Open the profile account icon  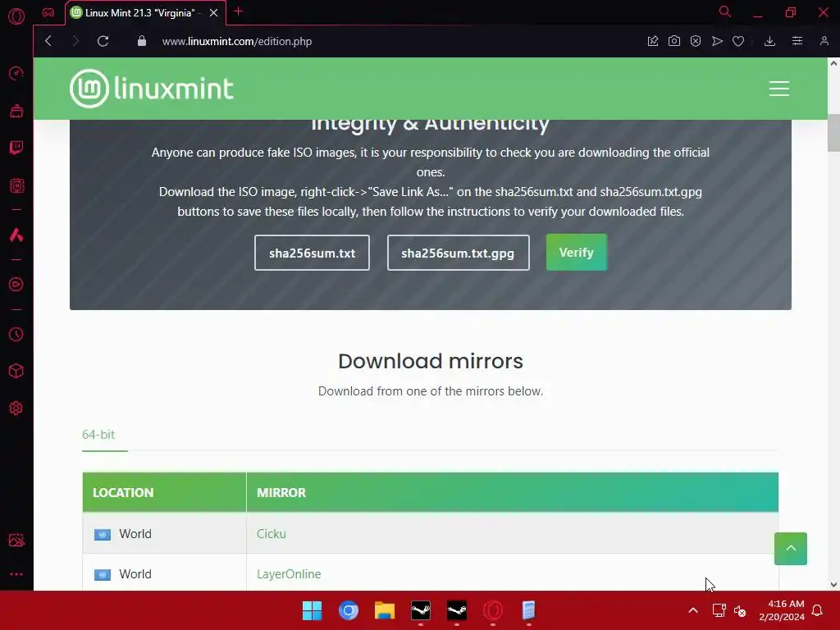[824, 41]
